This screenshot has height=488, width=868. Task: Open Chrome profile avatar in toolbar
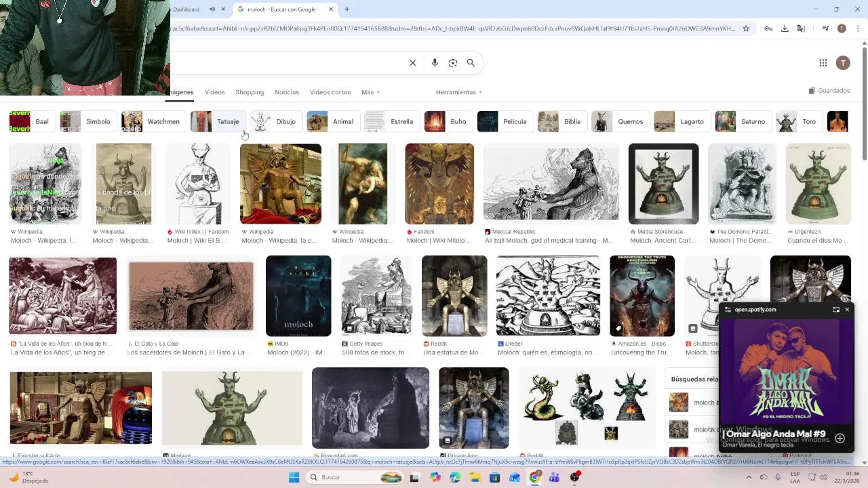point(842,28)
